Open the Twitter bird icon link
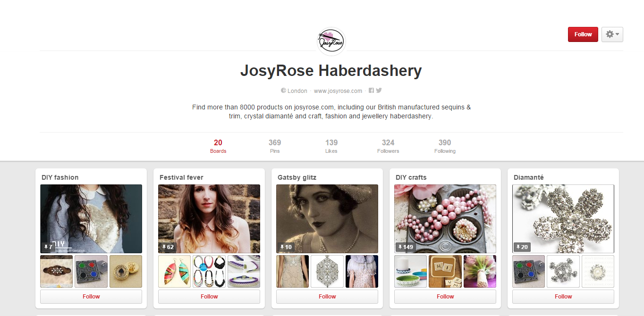The height and width of the screenshot is (316, 644). tap(379, 91)
